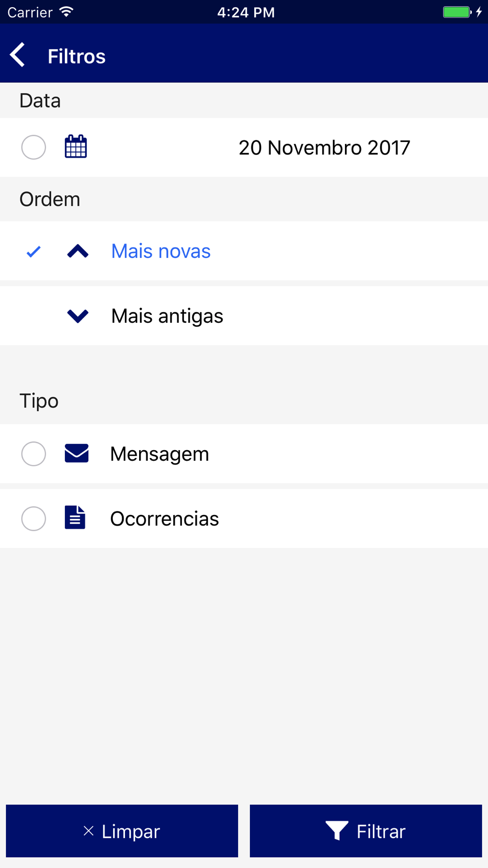Tap the Wi-Fi status icon
Image resolution: width=488 pixels, height=868 pixels.
pos(66,12)
